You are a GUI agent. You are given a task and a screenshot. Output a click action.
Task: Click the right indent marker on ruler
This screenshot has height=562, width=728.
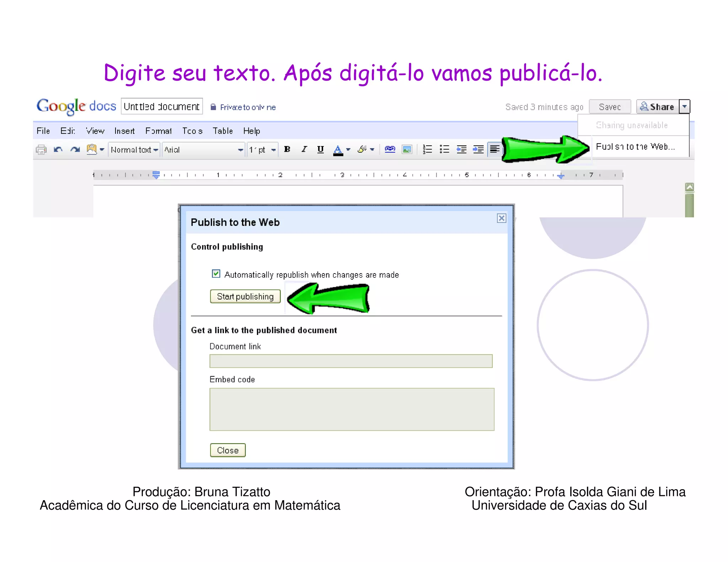[x=561, y=176]
